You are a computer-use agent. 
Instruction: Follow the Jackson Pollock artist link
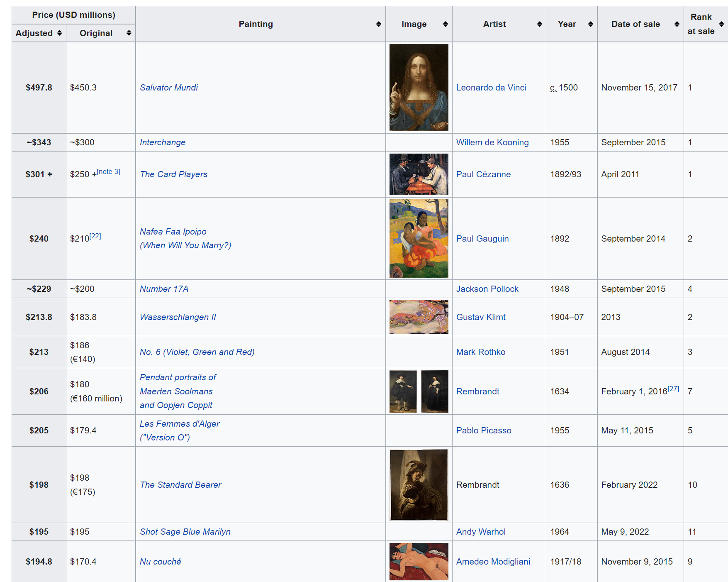click(x=487, y=289)
